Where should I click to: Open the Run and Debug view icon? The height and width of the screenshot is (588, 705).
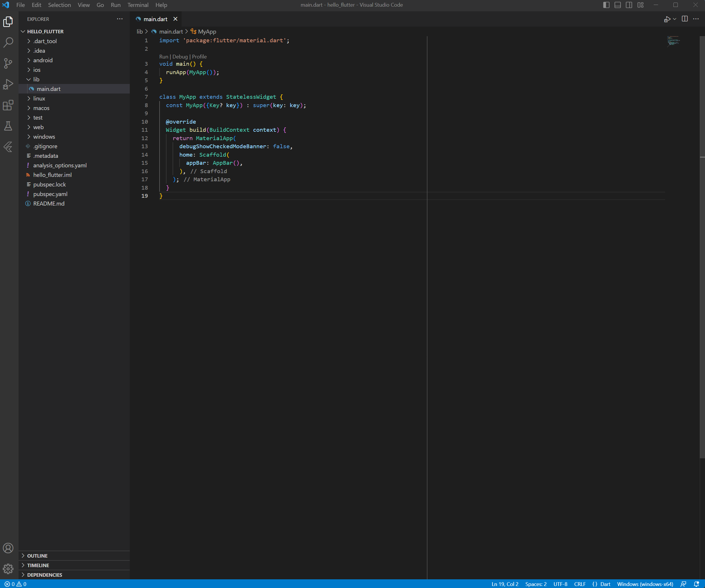[8, 84]
